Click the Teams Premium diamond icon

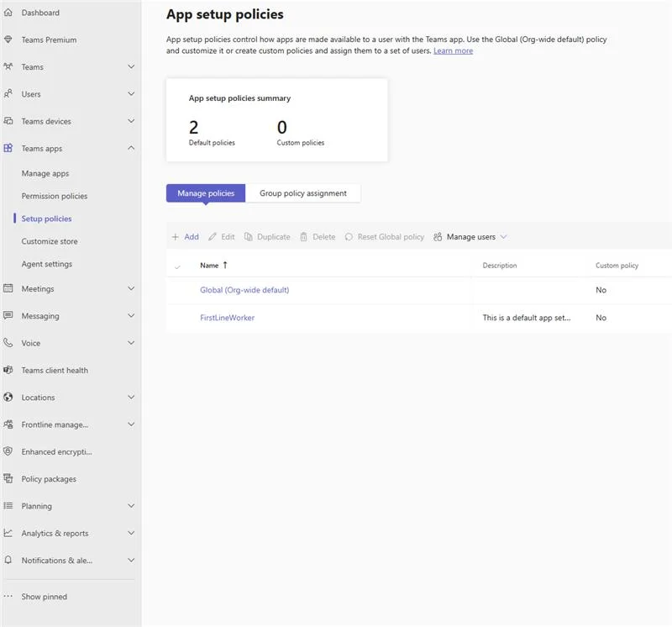(x=8, y=40)
